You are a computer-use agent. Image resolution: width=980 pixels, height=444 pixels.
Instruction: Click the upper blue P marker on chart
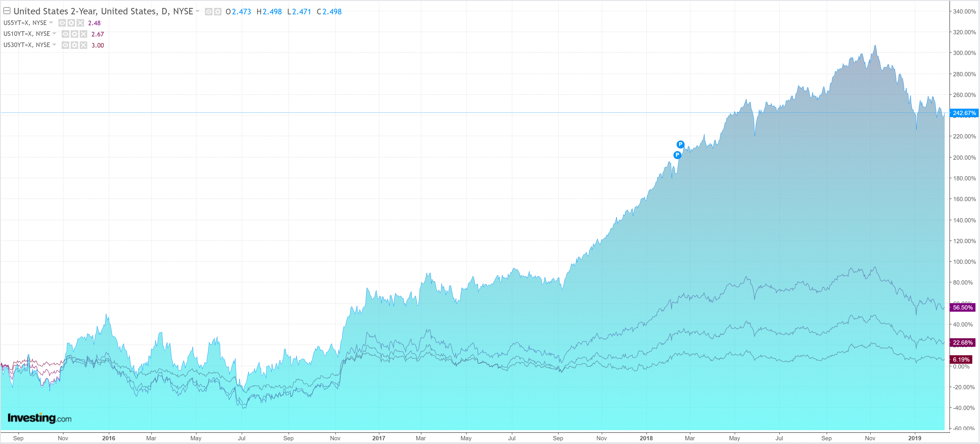(x=680, y=144)
